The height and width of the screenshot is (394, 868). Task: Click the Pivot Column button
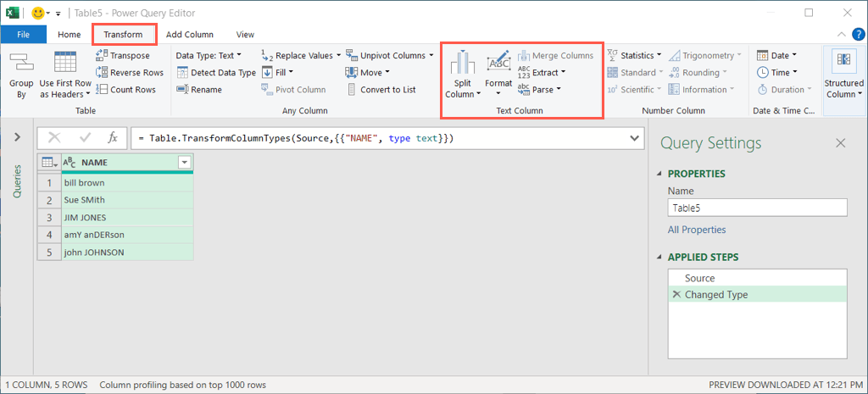point(292,90)
